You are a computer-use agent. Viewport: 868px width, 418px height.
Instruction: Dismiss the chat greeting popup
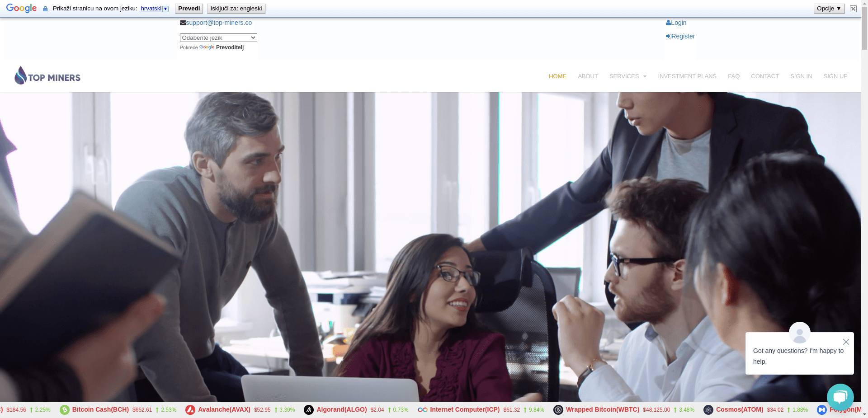(x=846, y=342)
